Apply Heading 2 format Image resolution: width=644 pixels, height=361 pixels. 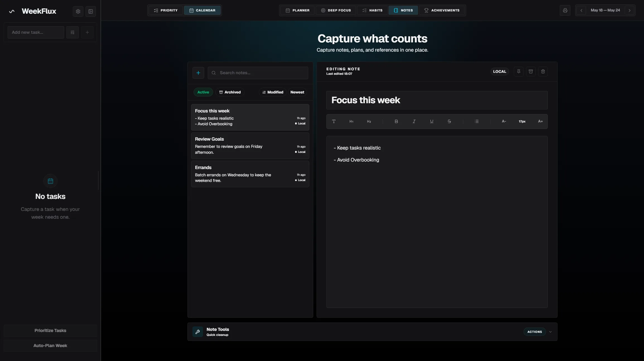tap(369, 121)
